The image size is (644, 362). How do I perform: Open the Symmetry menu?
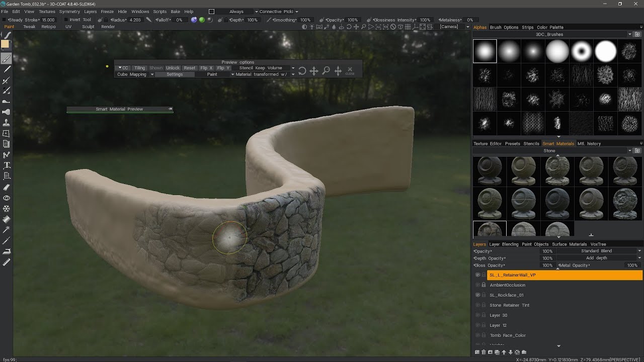[x=69, y=12]
